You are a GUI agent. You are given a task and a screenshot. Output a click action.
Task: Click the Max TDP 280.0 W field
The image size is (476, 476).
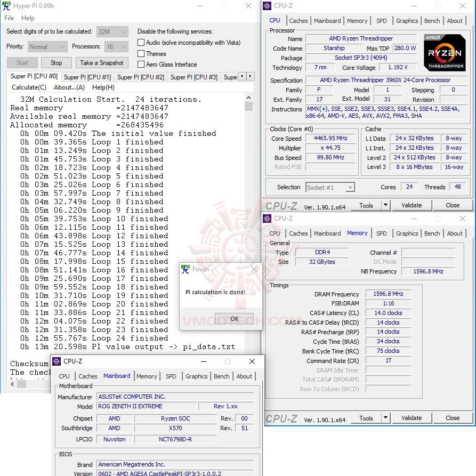coord(405,49)
